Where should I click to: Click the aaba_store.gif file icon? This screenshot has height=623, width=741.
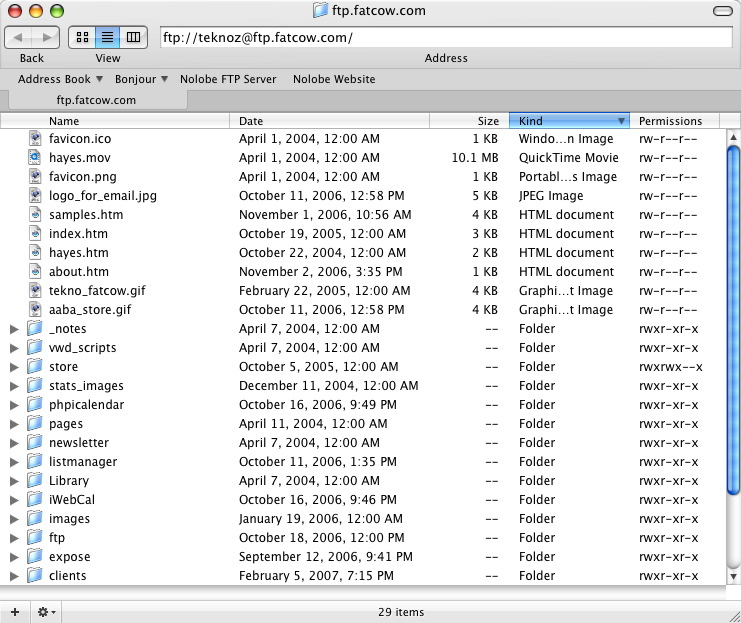35,310
